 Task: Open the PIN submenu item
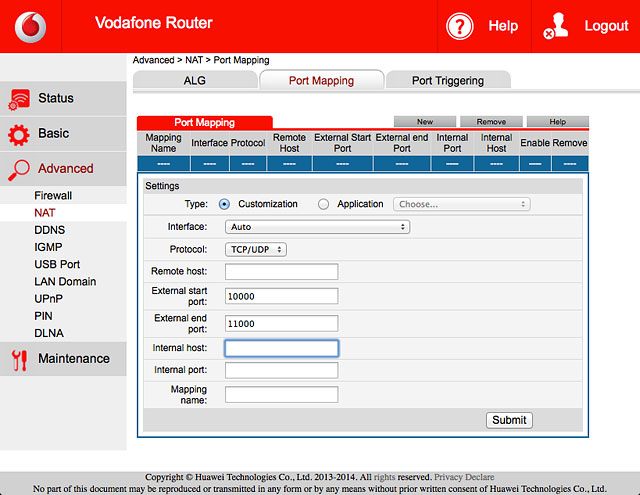click(x=43, y=316)
